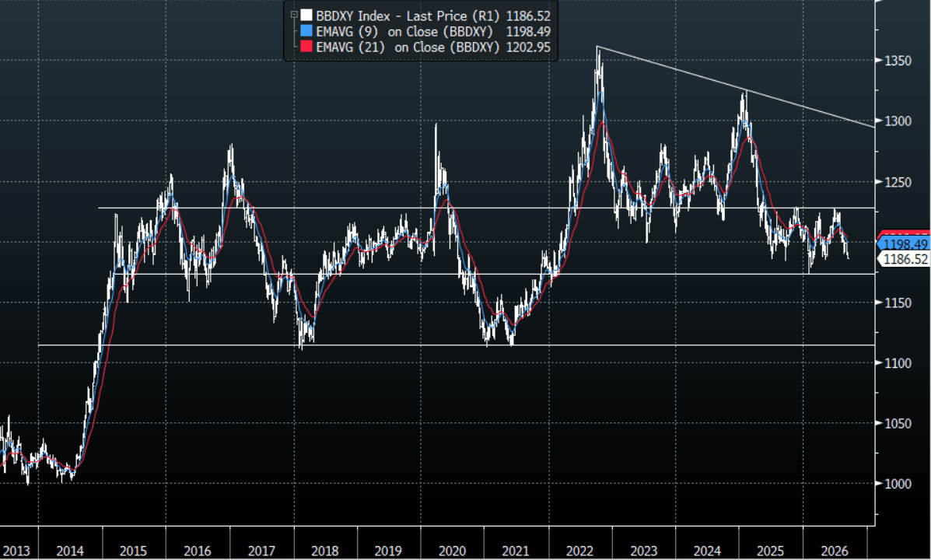931x560 pixels.
Task: Click the 1050 price axis label
Action: click(x=898, y=424)
